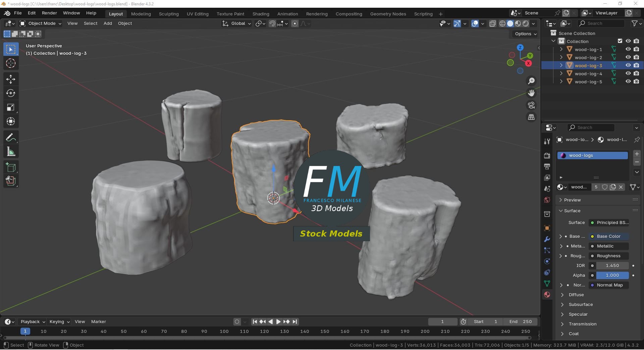The height and width of the screenshot is (350, 644).
Task: Toggle X-ray display
Action: (x=493, y=24)
